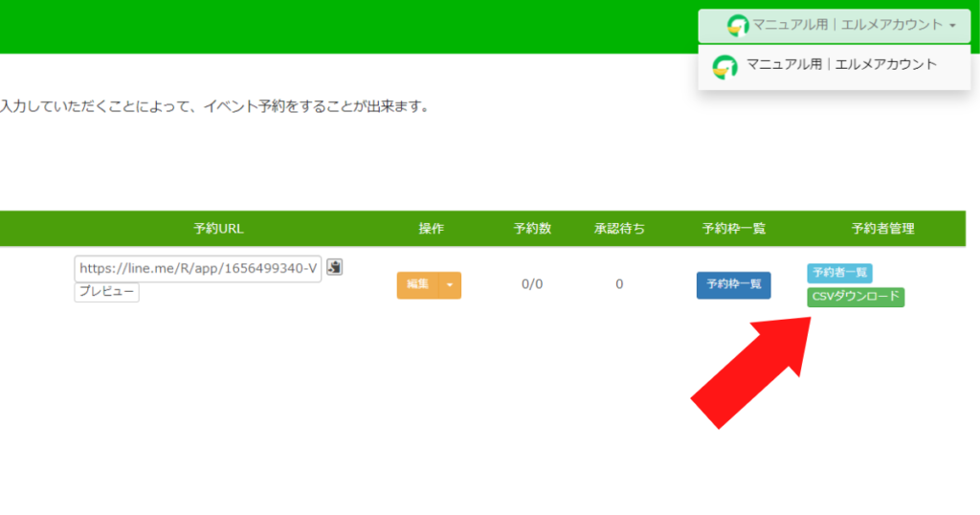Click the 操作 column header
Screen dimensions: 980x515
pyautogui.click(x=432, y=229)
